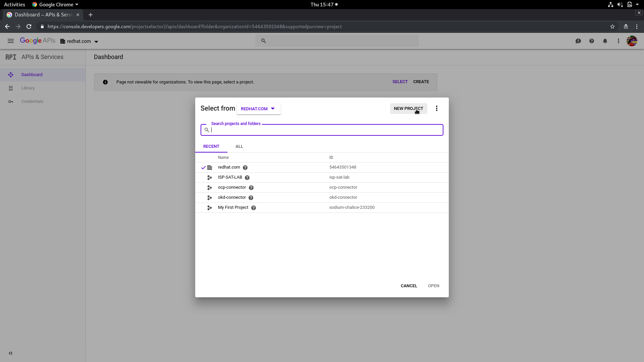The image size is (644, 362).
Task: Click the help icon next to My First Project
Action: pos(254,208)
